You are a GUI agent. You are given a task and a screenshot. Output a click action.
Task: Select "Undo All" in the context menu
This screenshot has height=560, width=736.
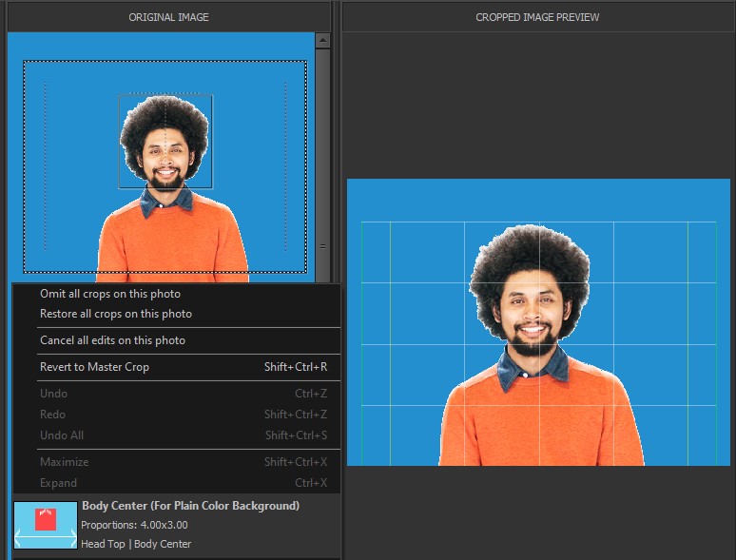click(62, 435)
